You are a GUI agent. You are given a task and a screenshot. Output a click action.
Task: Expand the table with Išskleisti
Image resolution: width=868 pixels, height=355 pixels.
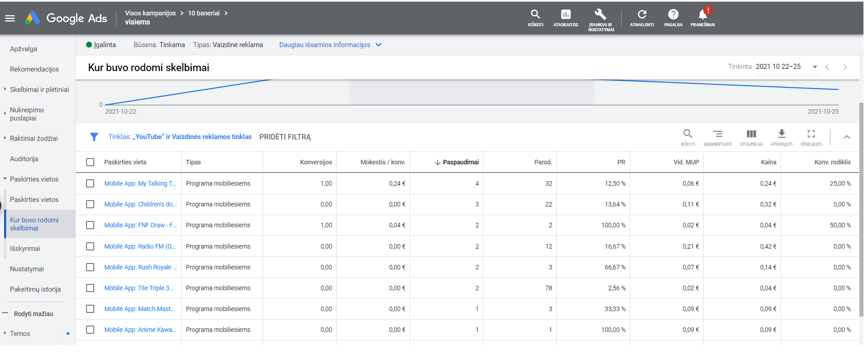pyautogui.click(x=811, y=137)
